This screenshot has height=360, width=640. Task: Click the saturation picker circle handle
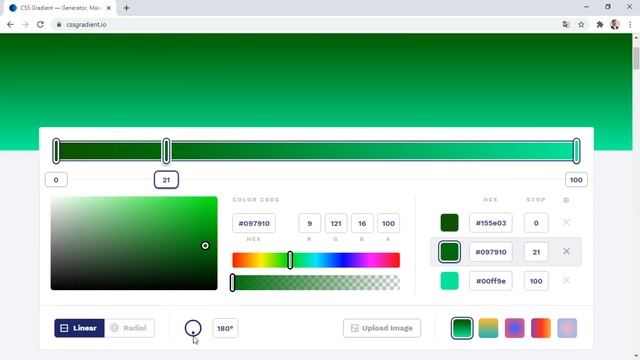[205, 246]
